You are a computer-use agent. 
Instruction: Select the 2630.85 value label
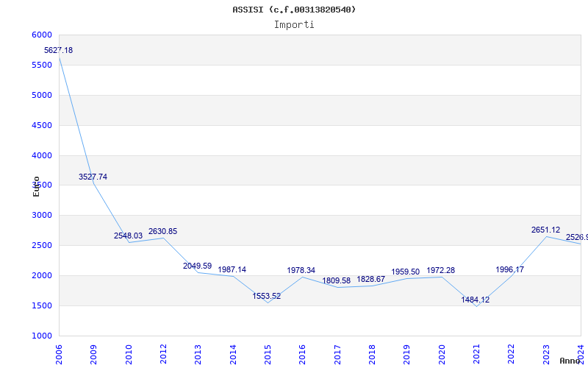[162, 231]
